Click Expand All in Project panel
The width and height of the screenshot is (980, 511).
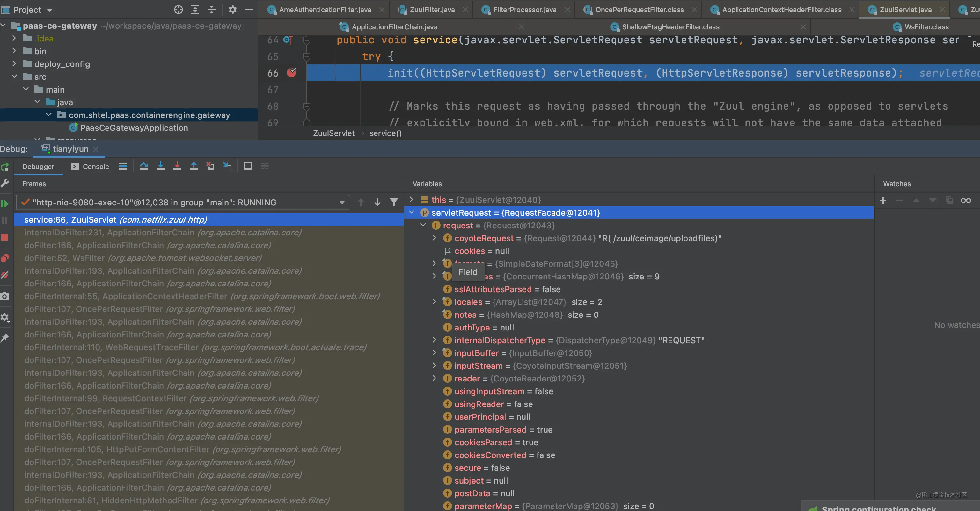click(195, 10)
